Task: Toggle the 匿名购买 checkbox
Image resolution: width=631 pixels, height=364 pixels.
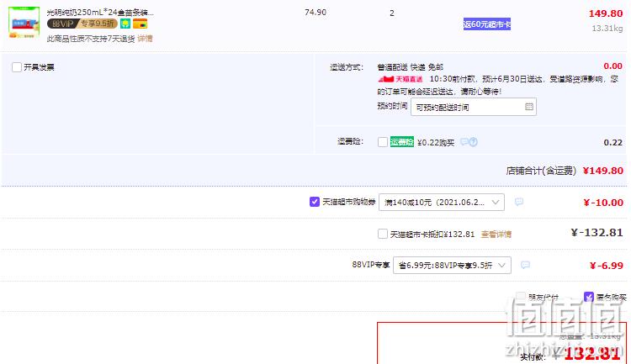Action: tap(589, 297)
